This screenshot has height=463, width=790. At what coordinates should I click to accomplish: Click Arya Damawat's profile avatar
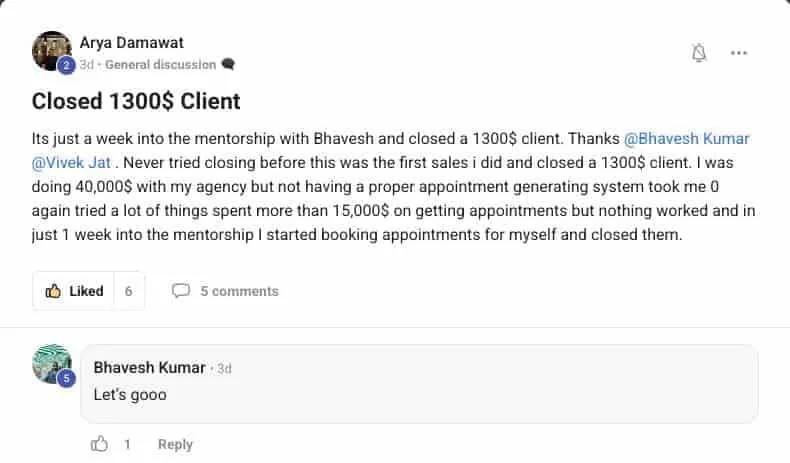tap(50, 51)
